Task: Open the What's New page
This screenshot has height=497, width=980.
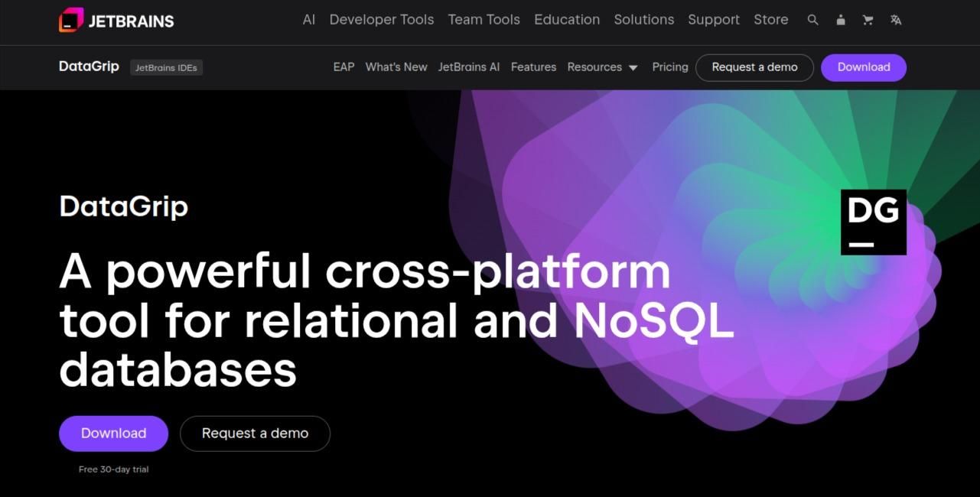Action: (396, 67)
